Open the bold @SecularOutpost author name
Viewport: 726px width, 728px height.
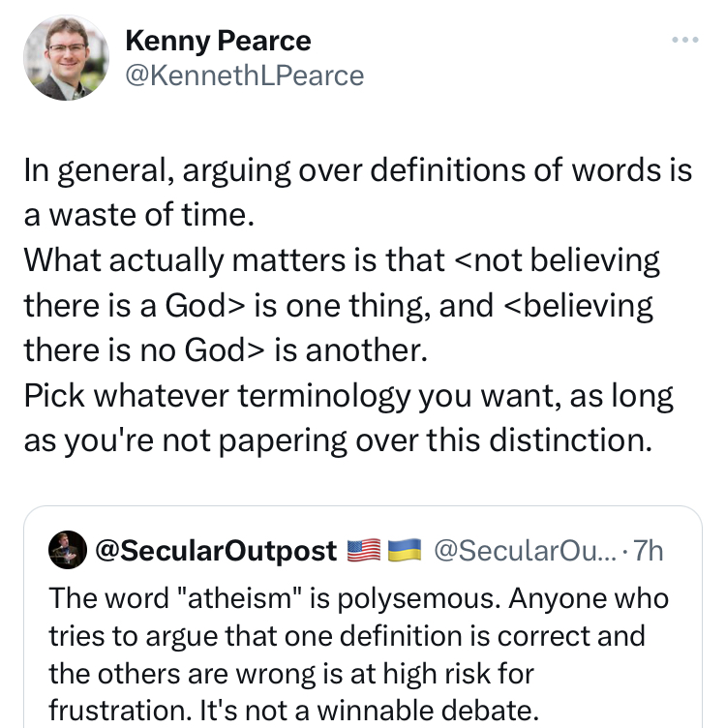pyautogui.click(x=214, y=551)
